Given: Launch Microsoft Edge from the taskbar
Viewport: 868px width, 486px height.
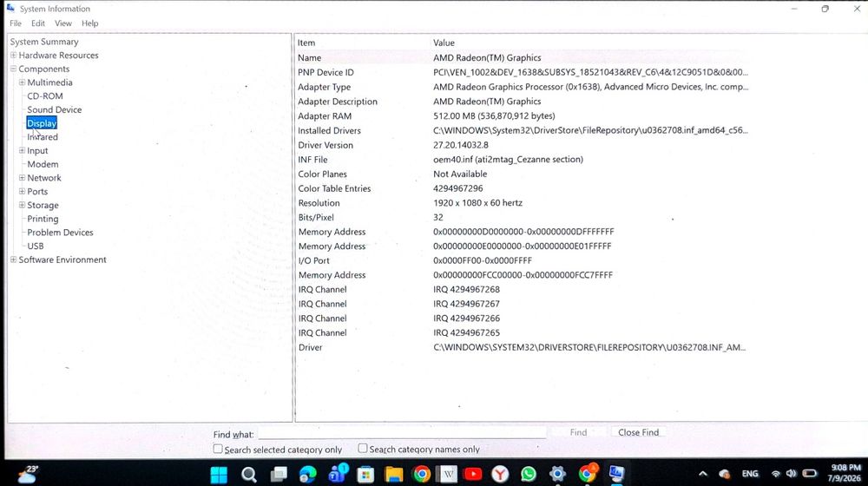Looking at the screenshot, I should tap(308, 475).
